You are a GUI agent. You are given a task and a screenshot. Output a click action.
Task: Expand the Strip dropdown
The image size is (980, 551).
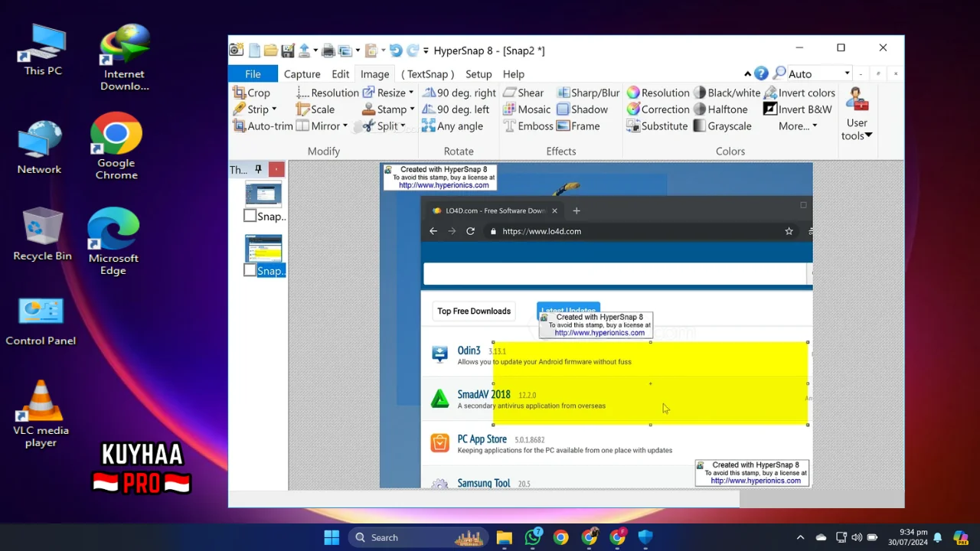274,109
